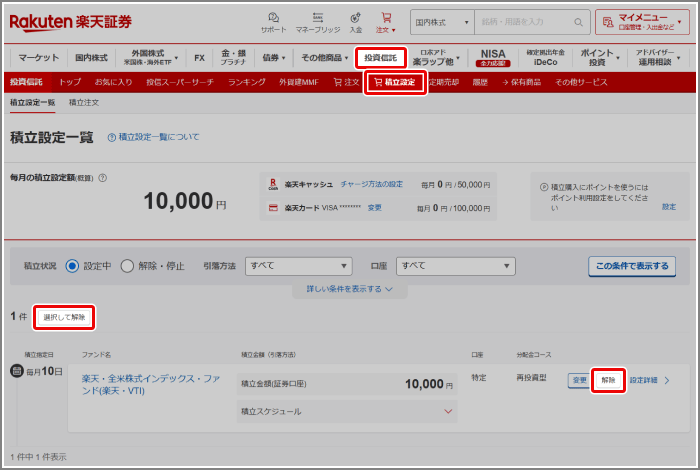Viewport: 700px width, 470px height.
Task: Click the 楽天キャッシュ R icon
Action: (273, 184)
